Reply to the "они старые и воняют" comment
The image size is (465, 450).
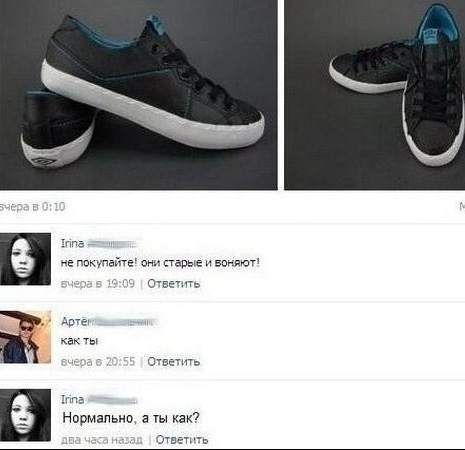(174, 284)
